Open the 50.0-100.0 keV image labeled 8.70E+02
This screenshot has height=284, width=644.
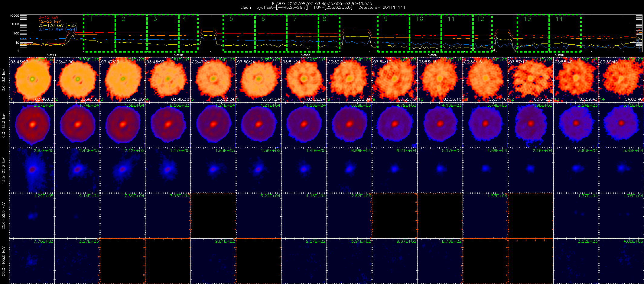point(440,261)
